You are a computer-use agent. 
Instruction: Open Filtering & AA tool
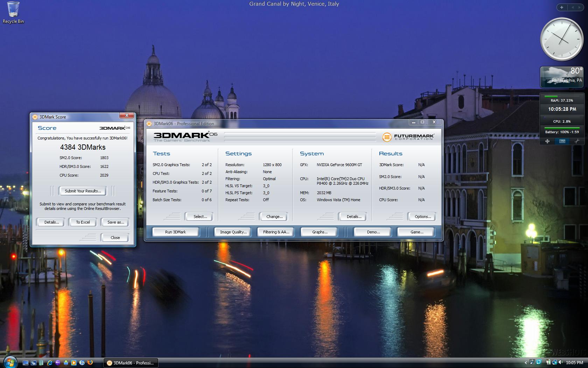click(276, 232)
